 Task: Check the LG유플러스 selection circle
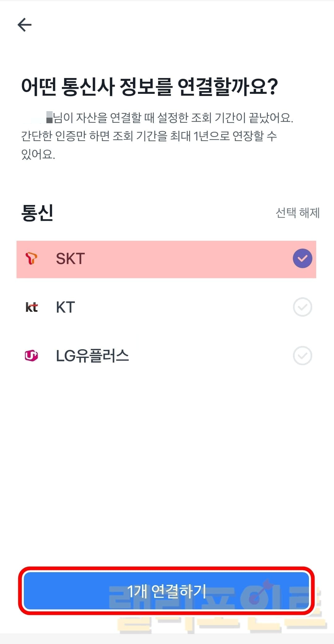[302, 356]
